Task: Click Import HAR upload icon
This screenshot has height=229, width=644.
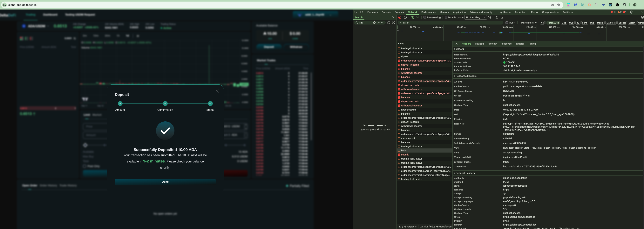Action: coord(497,17)
